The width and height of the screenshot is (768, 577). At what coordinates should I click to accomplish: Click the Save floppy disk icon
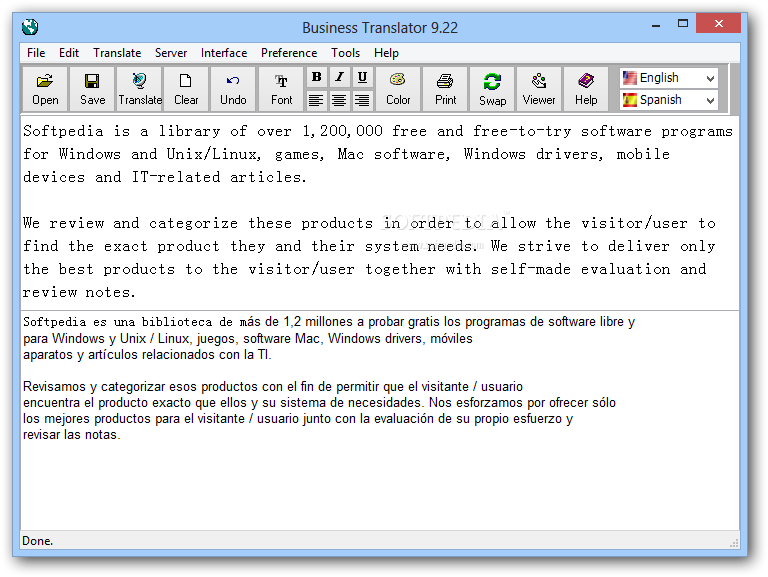tap(92, 89)
